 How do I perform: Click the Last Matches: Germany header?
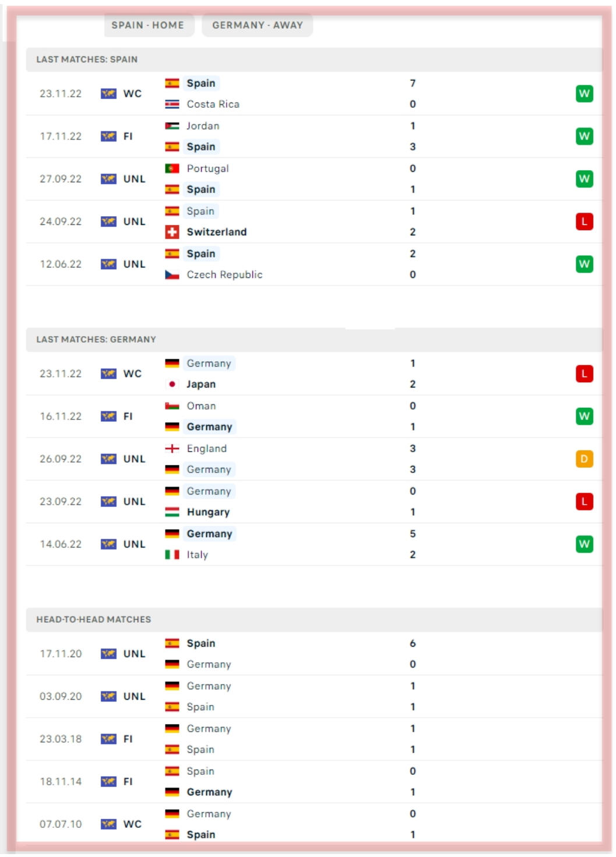96,340
